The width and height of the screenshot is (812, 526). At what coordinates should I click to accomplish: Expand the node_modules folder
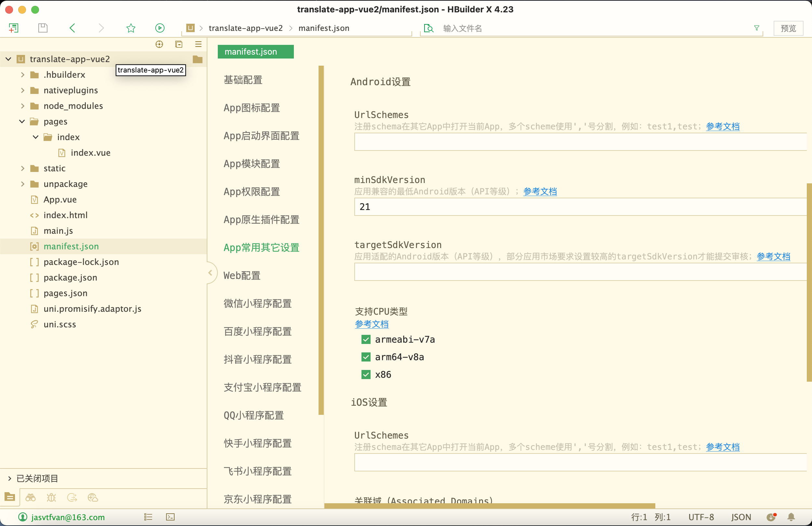coord(22,106)
